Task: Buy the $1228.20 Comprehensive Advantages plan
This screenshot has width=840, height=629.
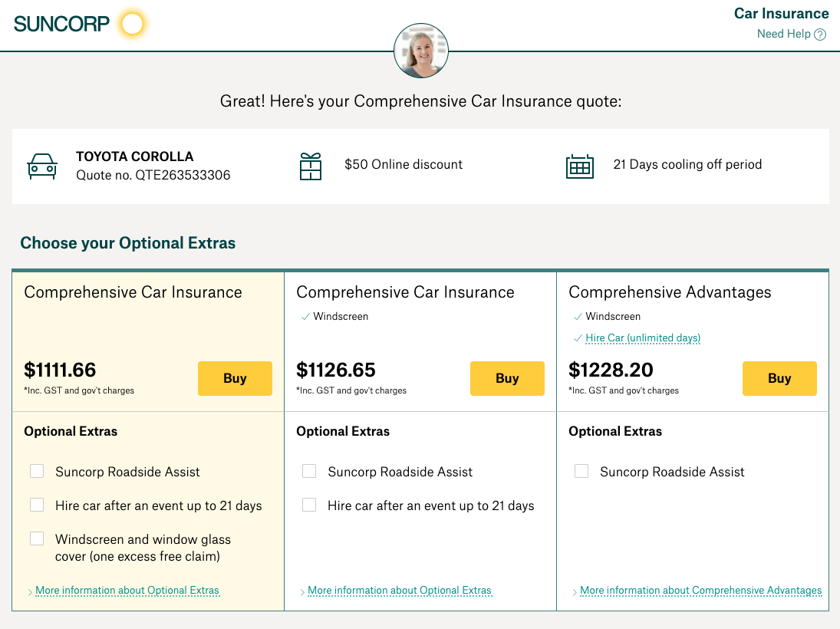Action: 779,378
